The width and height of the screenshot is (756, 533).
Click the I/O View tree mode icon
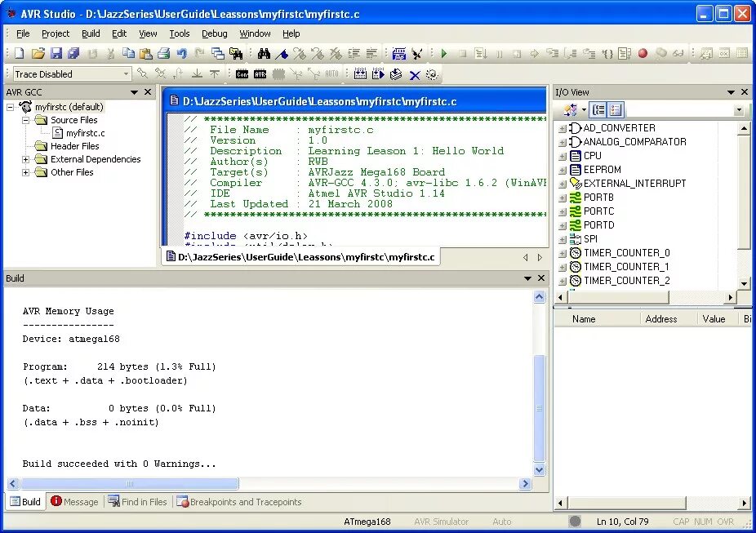tap(598, 110)
